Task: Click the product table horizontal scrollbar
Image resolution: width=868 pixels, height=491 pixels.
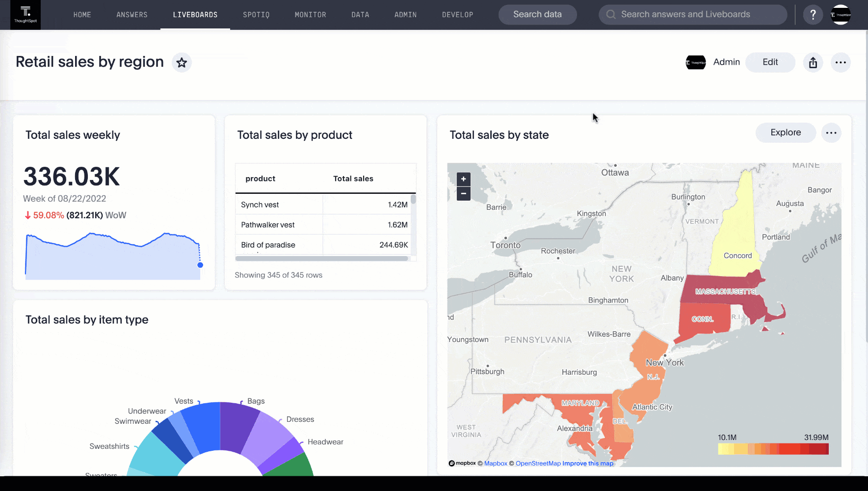Action: tap(322, 258)
